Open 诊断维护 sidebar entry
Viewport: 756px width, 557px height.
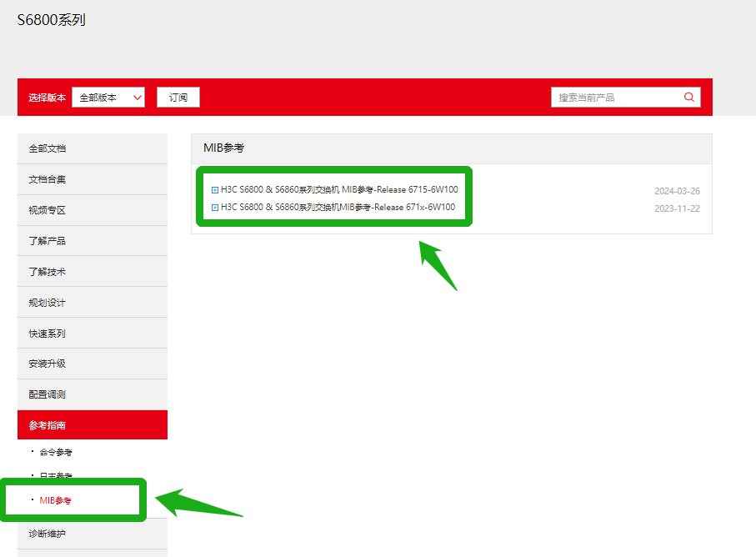pyautogui.click(x=93, y=534)
